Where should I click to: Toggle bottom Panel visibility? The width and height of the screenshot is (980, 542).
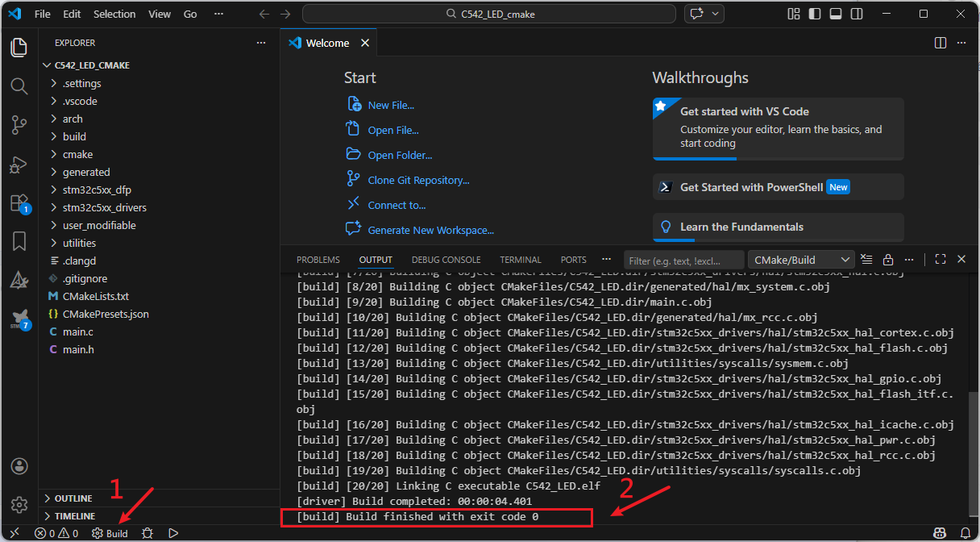836,14
